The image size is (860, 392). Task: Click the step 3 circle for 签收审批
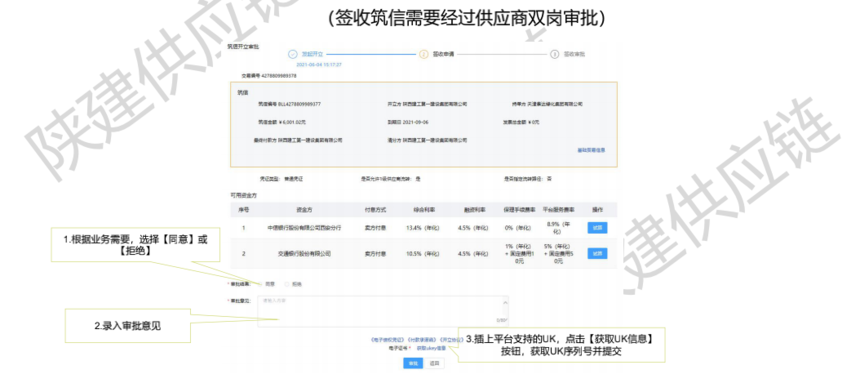555,54
